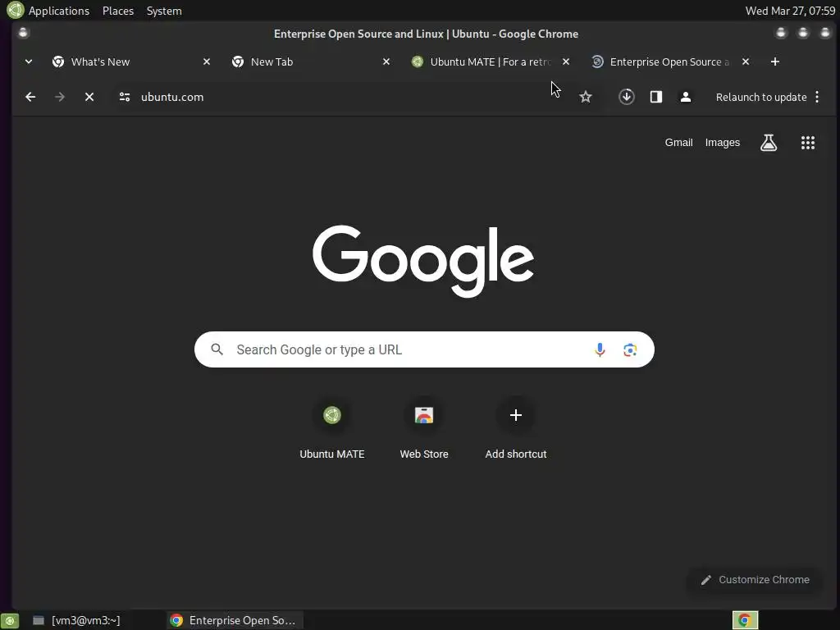840x630 pixels.
Task: Click the Images link
Action: [722, 143]
